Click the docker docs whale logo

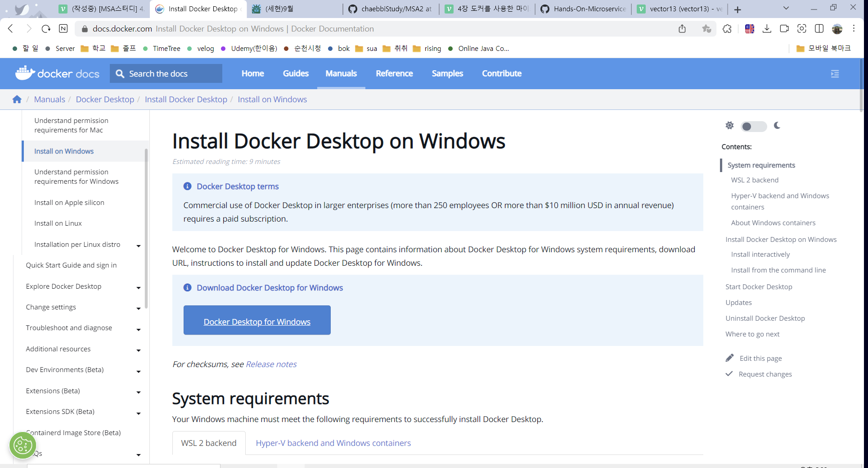(57, 73)
